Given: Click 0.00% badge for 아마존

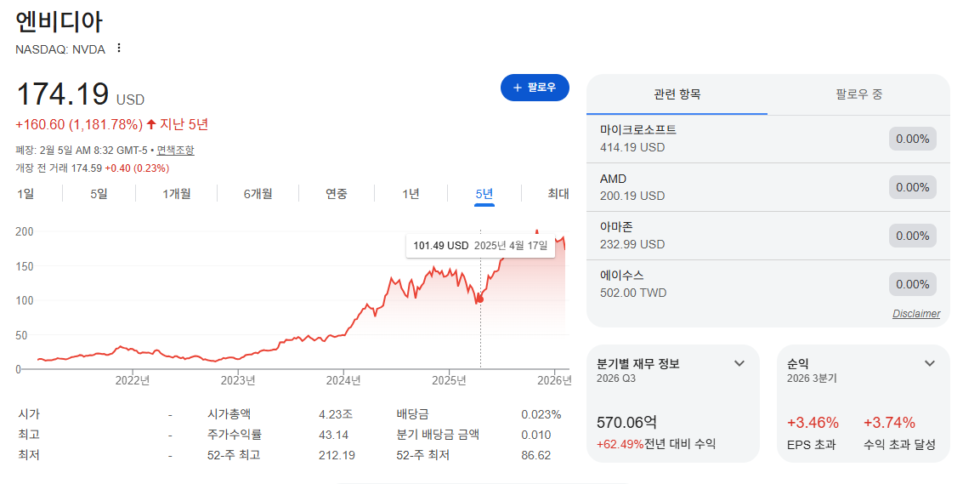Looking at the screenshot, I should 913,236.
